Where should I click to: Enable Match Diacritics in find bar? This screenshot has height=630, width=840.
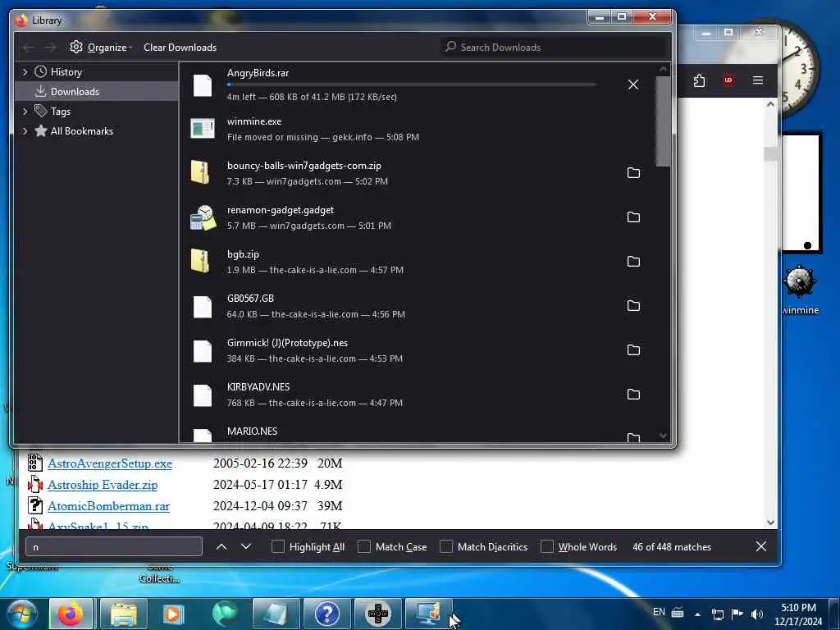tap(445, 546)
